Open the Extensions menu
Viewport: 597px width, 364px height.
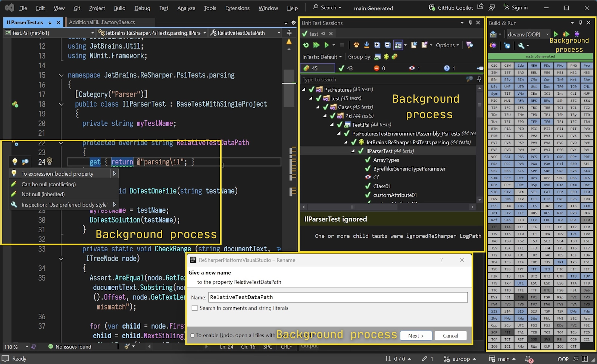click(237, 8)
